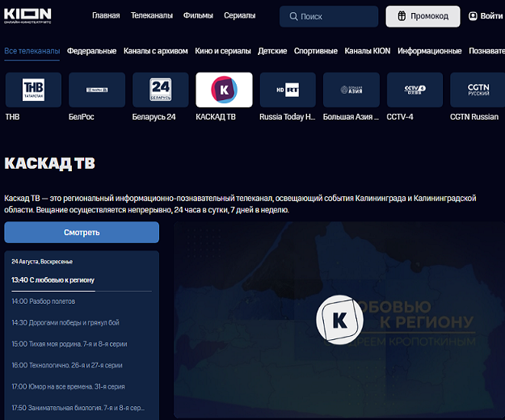Viewport: 505px width, 420px height.
Task: Select the Федеральные tab
Action: coord(91,51)
